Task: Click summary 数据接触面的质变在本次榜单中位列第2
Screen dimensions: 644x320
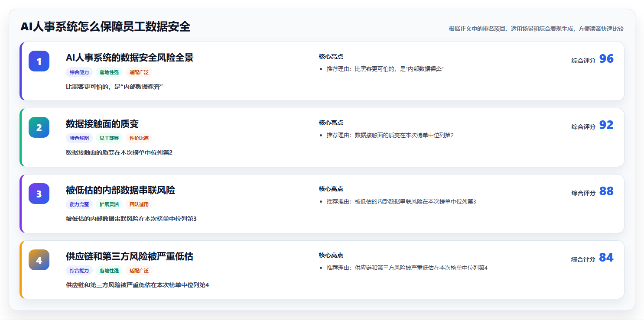Action: [x=119, y=152]
